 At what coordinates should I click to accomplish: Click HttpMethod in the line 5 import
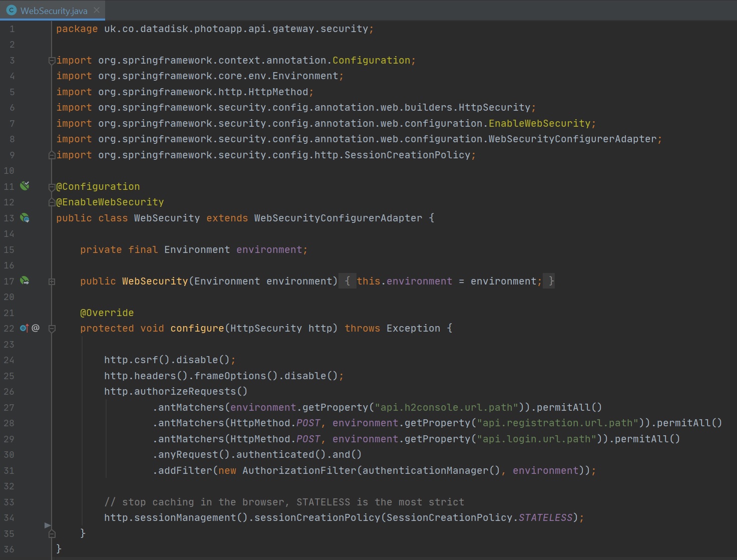click(x=278, y=92)
